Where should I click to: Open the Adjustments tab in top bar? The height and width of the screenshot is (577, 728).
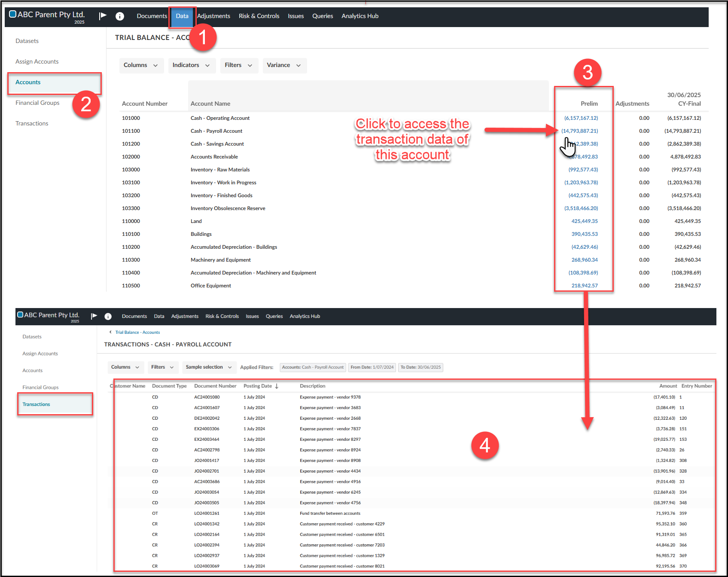point(213,16)
